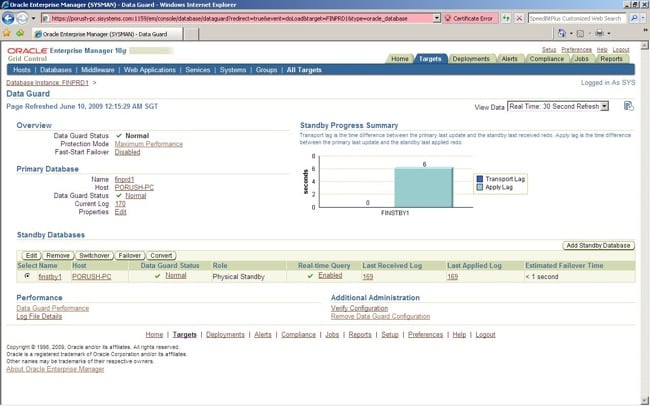Click the Add Standby Database button

(x=598, y=246)
